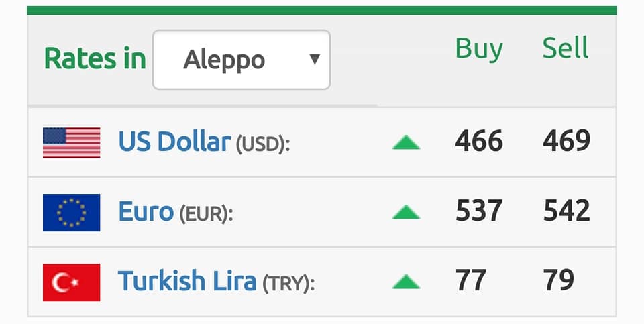Select the Turkish Lira buy rate 77
The image size is (644, 324).
tap(471, 280)
